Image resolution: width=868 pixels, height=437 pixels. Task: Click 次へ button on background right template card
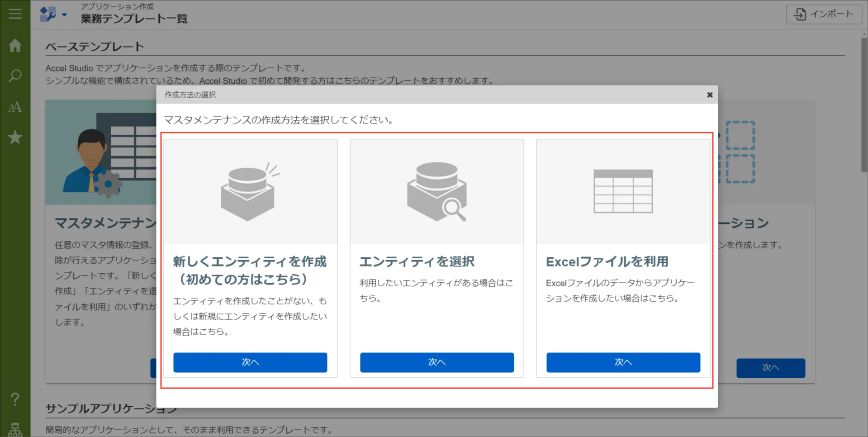[x=770, y=368]
